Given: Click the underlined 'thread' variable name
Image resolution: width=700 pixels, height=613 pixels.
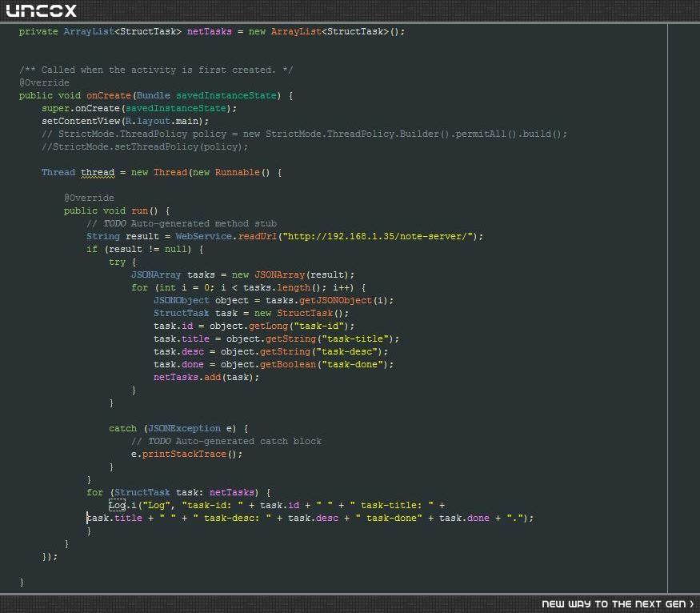Looking at the screenshot, I should click(x=98, y=173).
